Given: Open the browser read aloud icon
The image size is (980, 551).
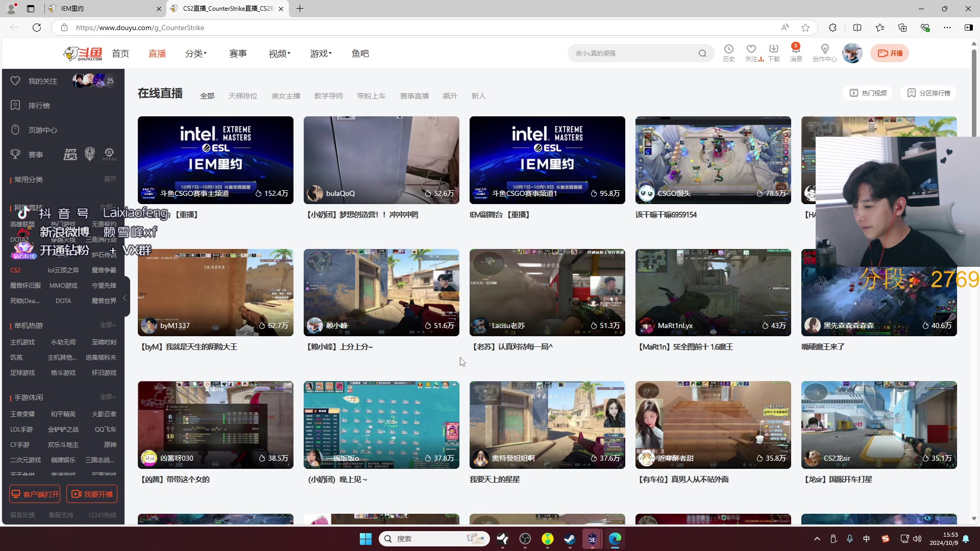Looking at the screenshot, I should pos(785,28).
